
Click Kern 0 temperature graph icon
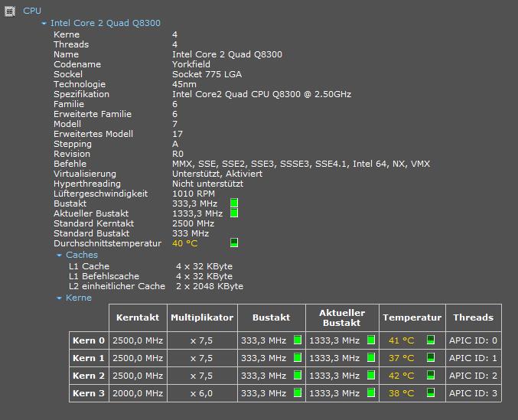point(431,340)
